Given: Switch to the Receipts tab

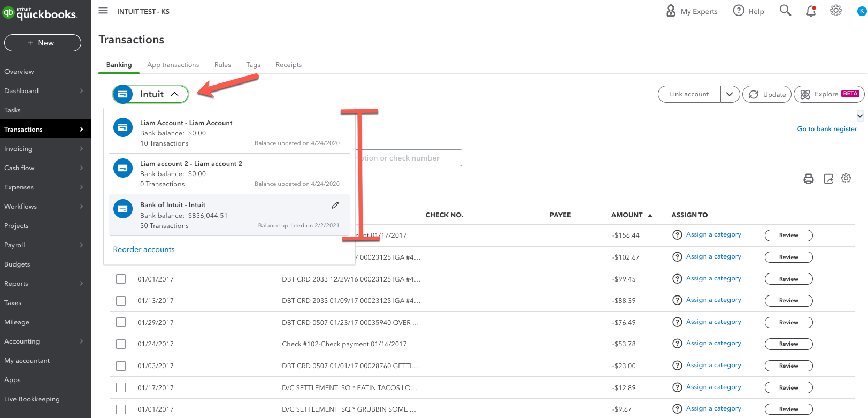Looking at the screenshot, I should [289, 65].
